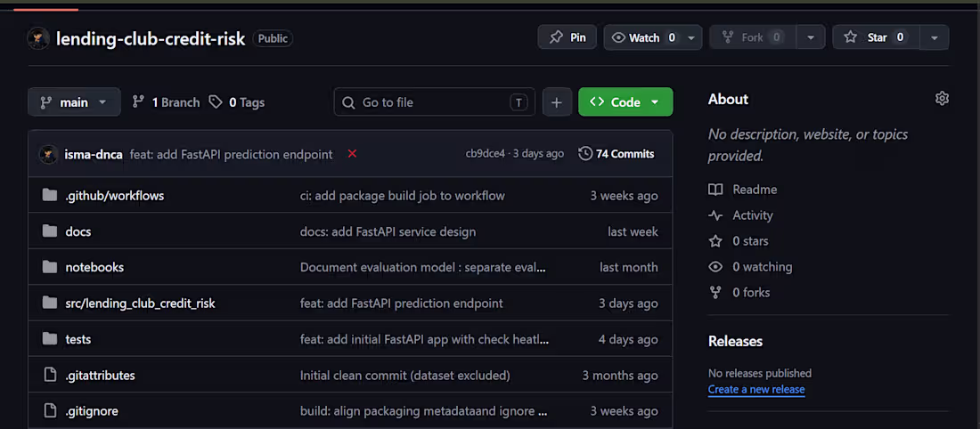Click 'last month' in the notebooks row

629,267
